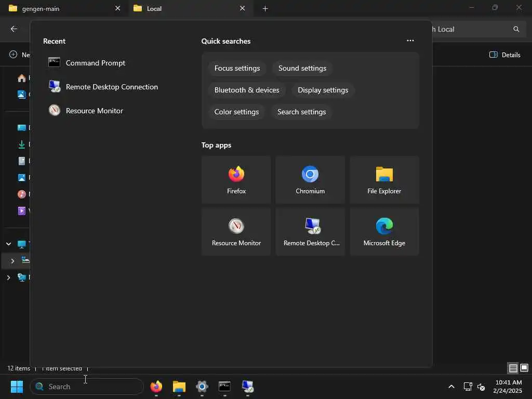
Task: Choose Color settings quick search
Action: 236,112
